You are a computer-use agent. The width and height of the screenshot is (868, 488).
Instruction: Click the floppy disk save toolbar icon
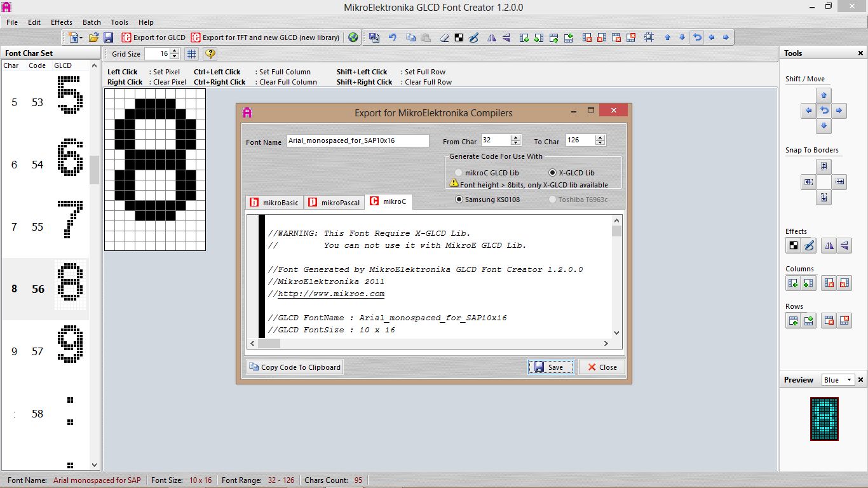[x=108, y=37]
